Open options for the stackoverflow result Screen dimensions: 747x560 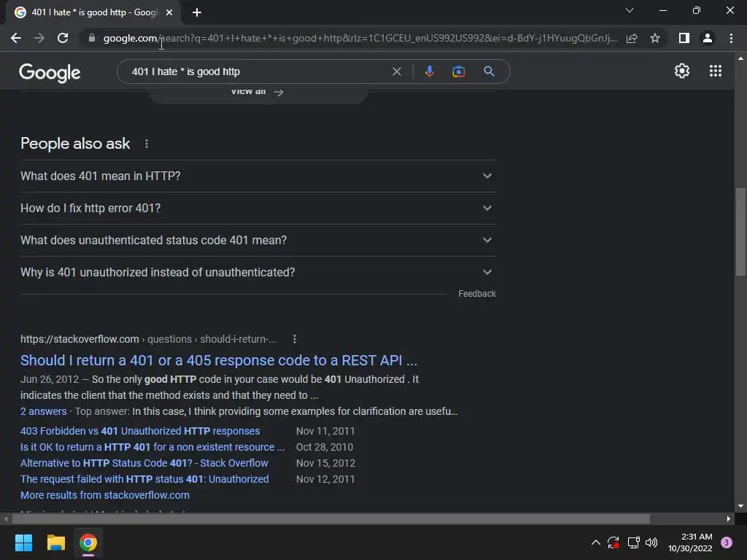coord(295,339)
